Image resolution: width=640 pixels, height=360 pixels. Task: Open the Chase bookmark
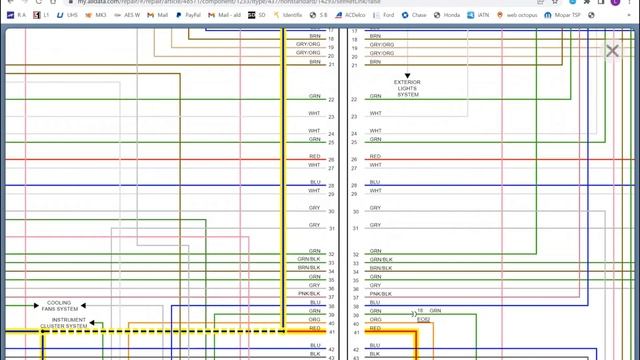pos(414,15)
